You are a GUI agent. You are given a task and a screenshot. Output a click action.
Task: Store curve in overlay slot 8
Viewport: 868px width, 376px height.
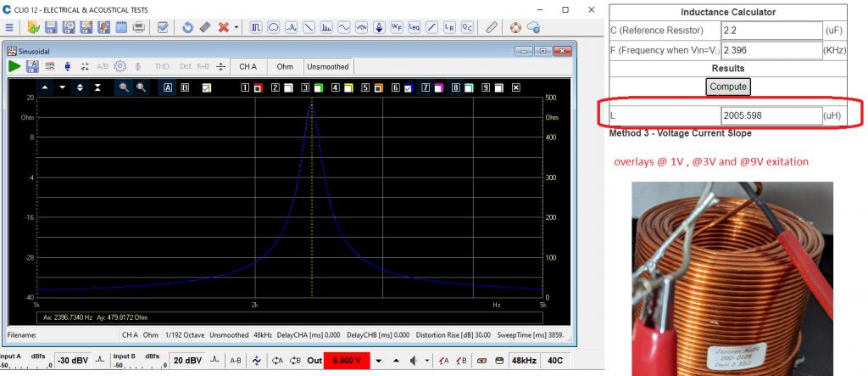[x=455, y=87]
